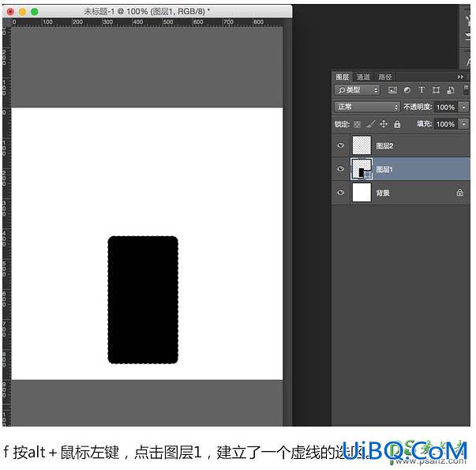Select the 背景 layer name

(383, 193)
